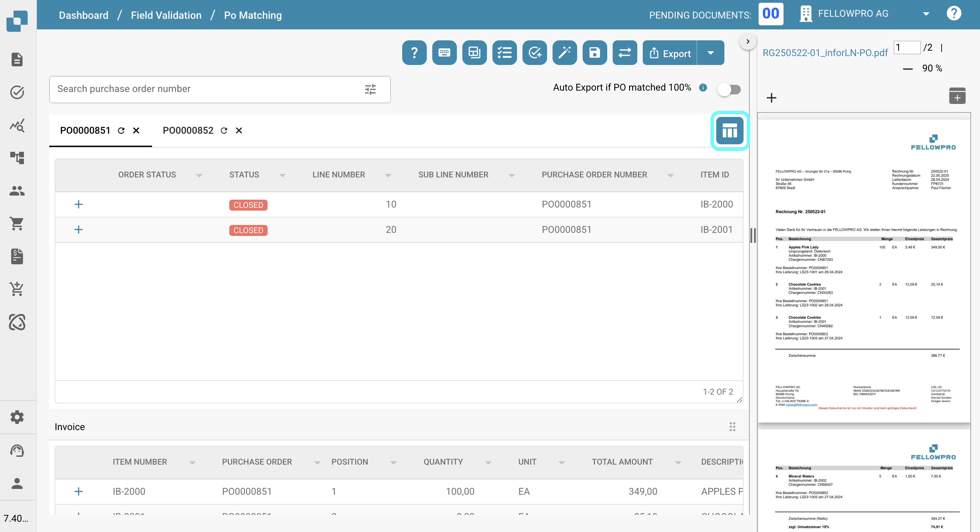The width and height of the screenshot is (980, 532).
Task: Expand the IB-2000 invoice row
Action: (78, 491)
